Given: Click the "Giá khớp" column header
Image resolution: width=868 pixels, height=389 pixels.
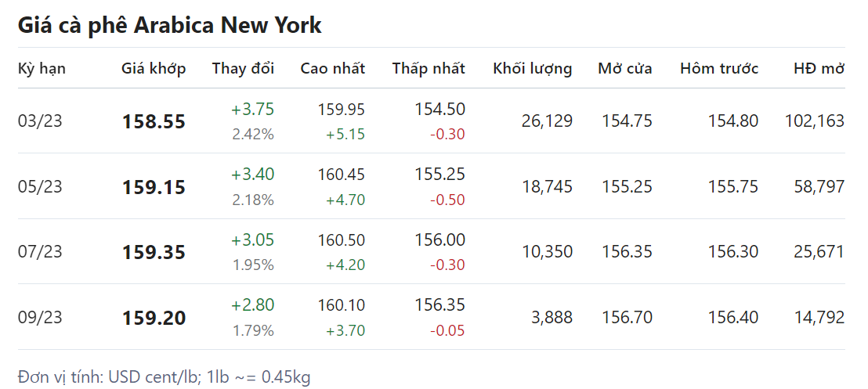Looking at the screenshot, I should click(154, 68).
